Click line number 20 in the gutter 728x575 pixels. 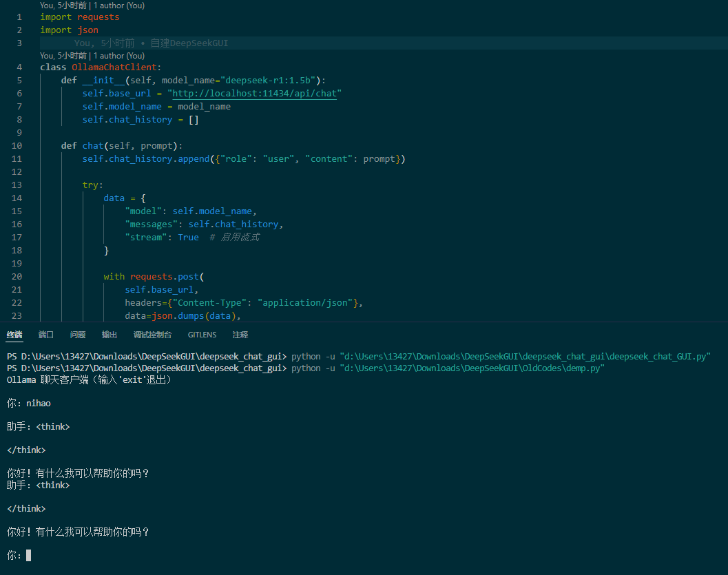pos(17,277)
